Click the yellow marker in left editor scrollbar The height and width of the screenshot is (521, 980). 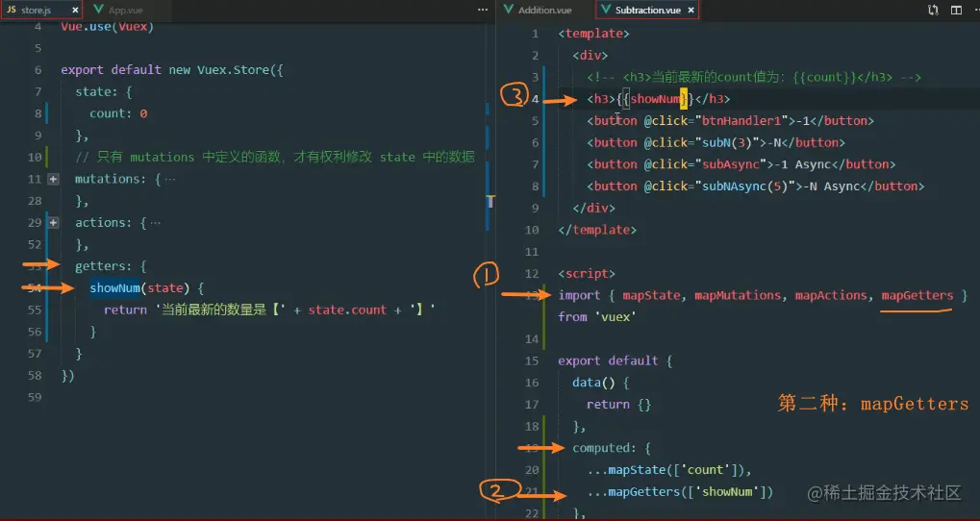click(490, 201)
